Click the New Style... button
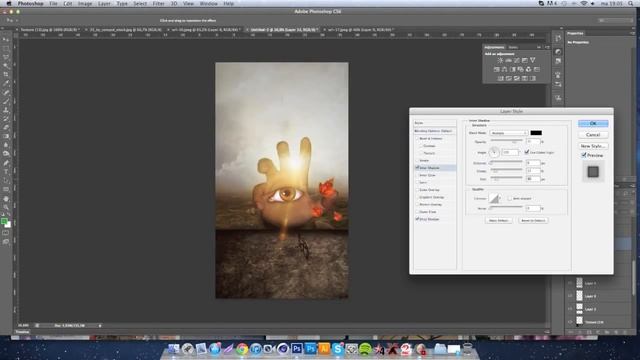Screen dimensions: 640x360 pyautogui.click(x=593, y=146)
